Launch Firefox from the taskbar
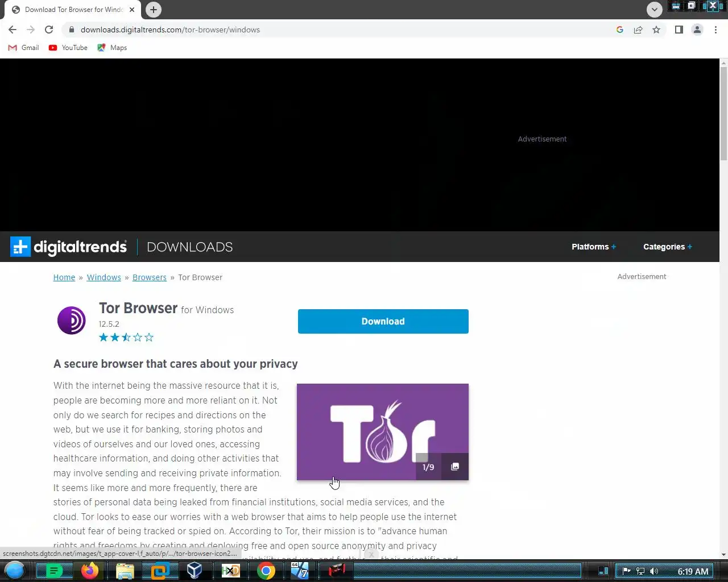The height and width of the screenshot is (582, 728). point(89,571)
